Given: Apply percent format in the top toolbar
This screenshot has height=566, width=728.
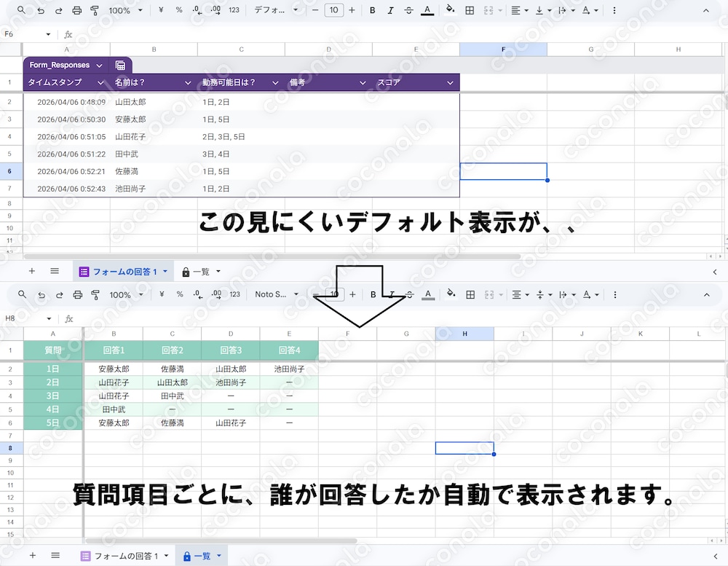Looking at the screenshot, I should tap(179, 9).
